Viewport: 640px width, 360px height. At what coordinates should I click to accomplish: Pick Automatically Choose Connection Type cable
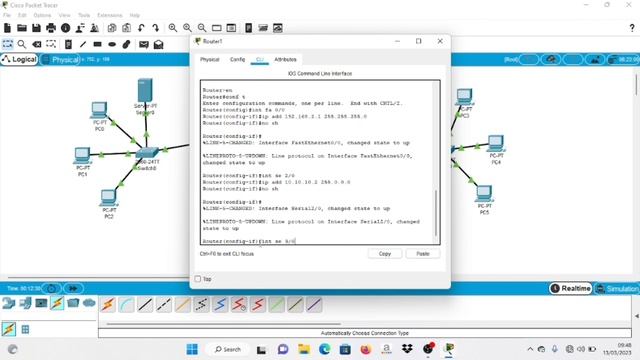(x=108, y=304)
